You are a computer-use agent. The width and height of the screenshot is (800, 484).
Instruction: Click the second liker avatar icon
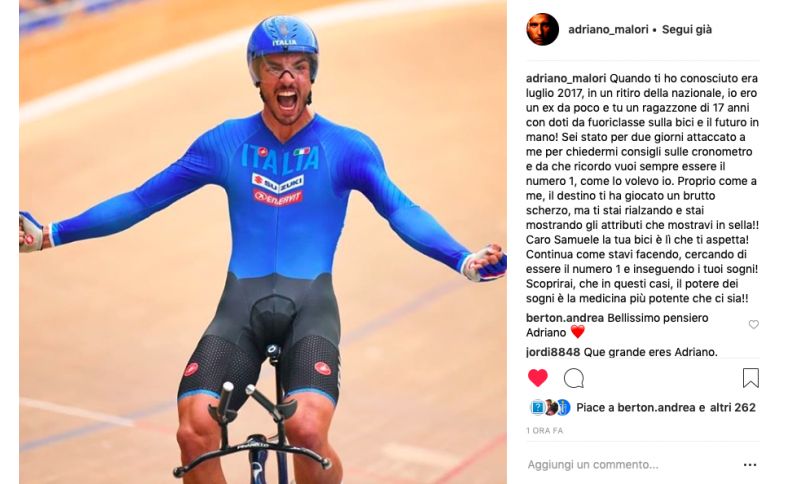coord(551,407)
